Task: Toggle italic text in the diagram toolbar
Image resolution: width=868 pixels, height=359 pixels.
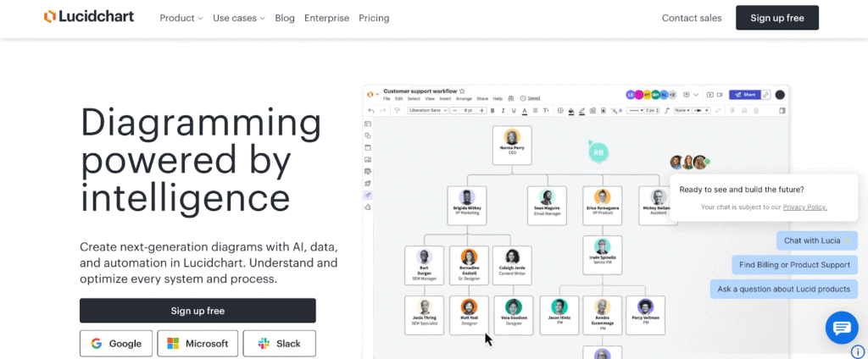Action: click(504, 111)
